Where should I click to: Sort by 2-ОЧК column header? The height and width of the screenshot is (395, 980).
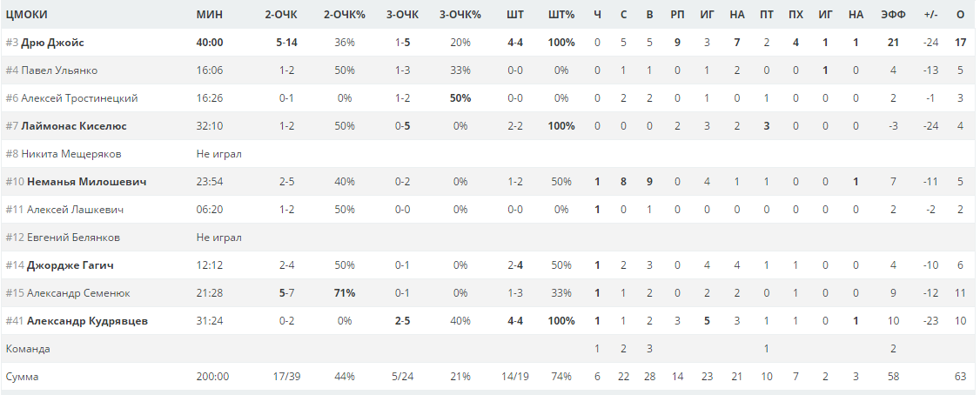(x=281, y=15)
